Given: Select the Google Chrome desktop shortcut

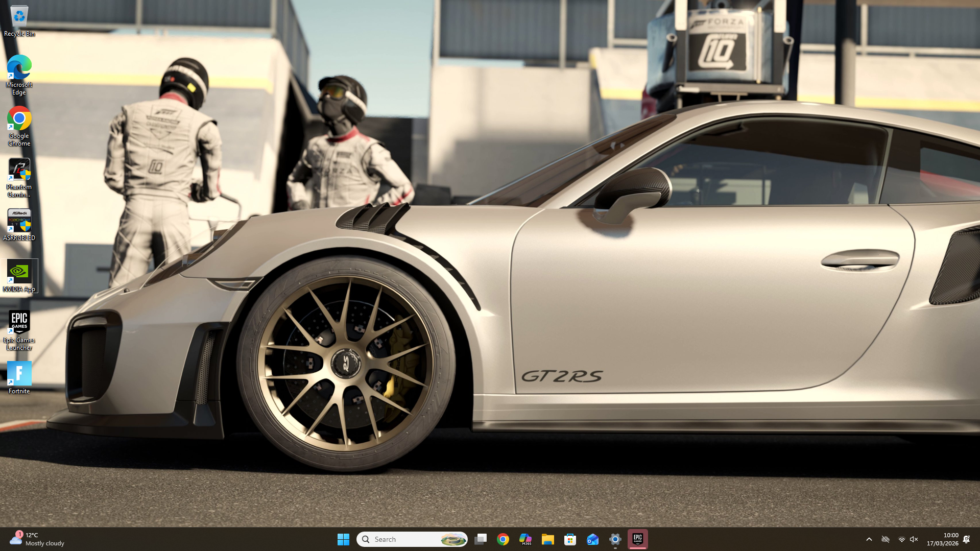Looking at the screenshot, I should pos(19,126).
